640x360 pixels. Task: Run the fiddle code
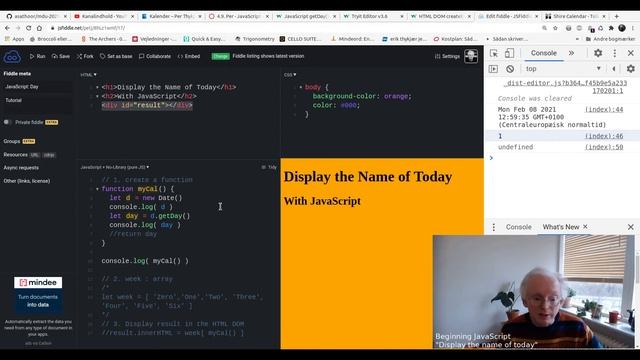click(x=37, y=56)
